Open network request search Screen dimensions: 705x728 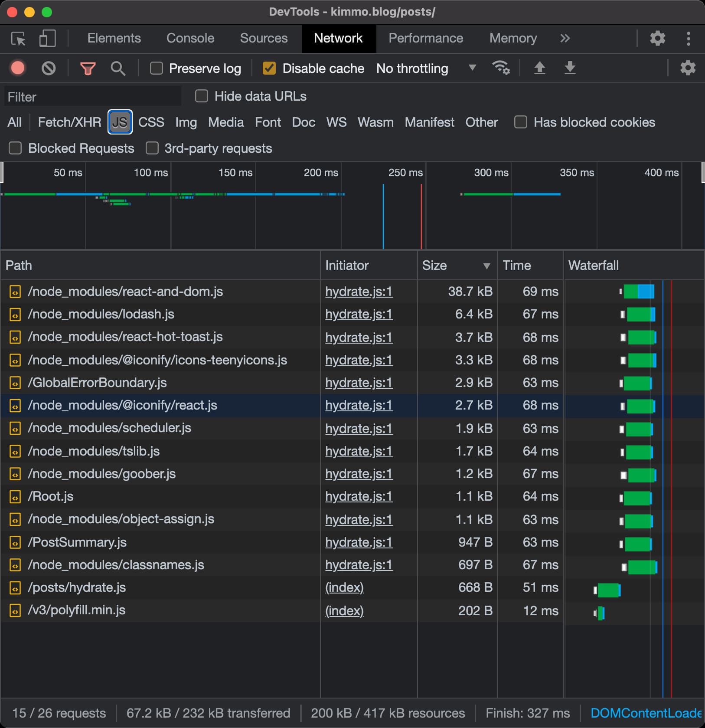click(118, 68)
